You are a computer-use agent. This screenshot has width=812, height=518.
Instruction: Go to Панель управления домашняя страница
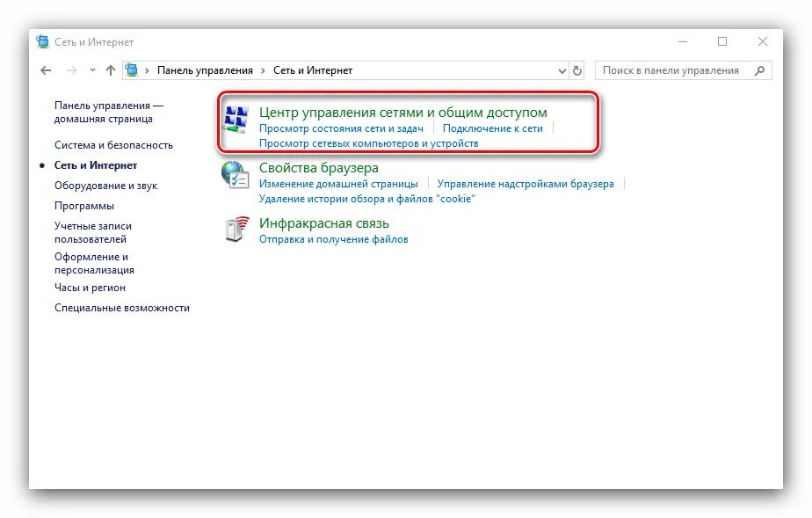click(x=108, y=112)
